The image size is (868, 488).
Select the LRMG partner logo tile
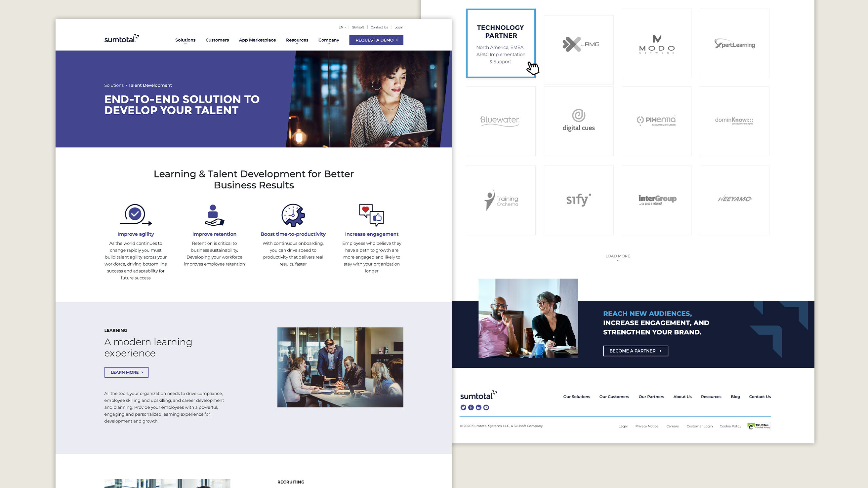[x=579, y=50]
